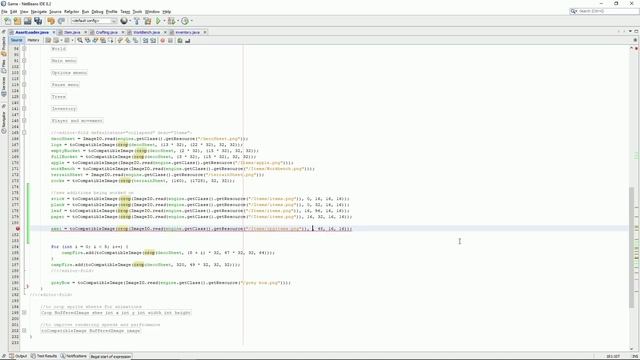Click the Build Project hammer icon
Screen dimensions: 640x360
[x=137, y=21]
